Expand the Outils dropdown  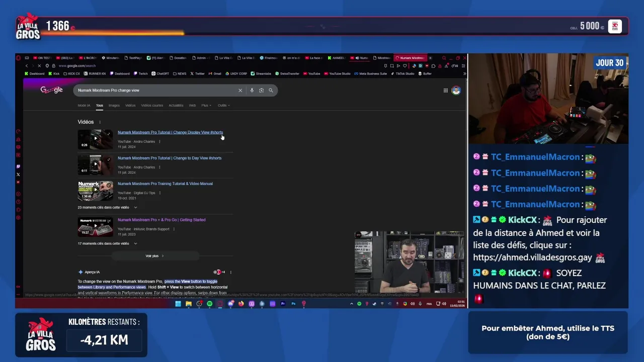(x=224, y=106)
